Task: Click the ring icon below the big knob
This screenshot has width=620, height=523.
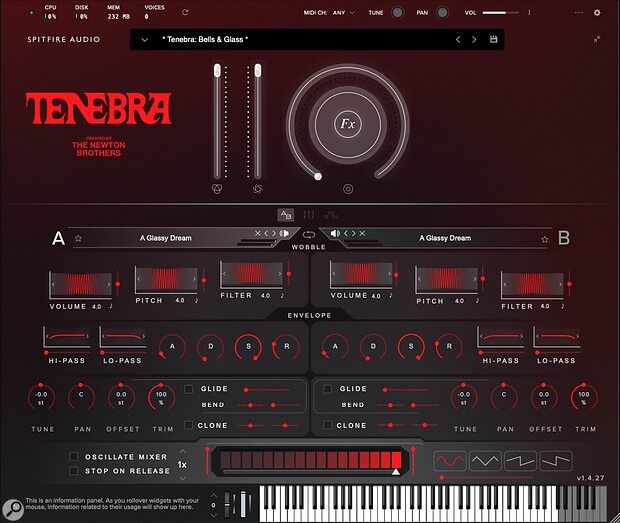Action: click(348, 189)
